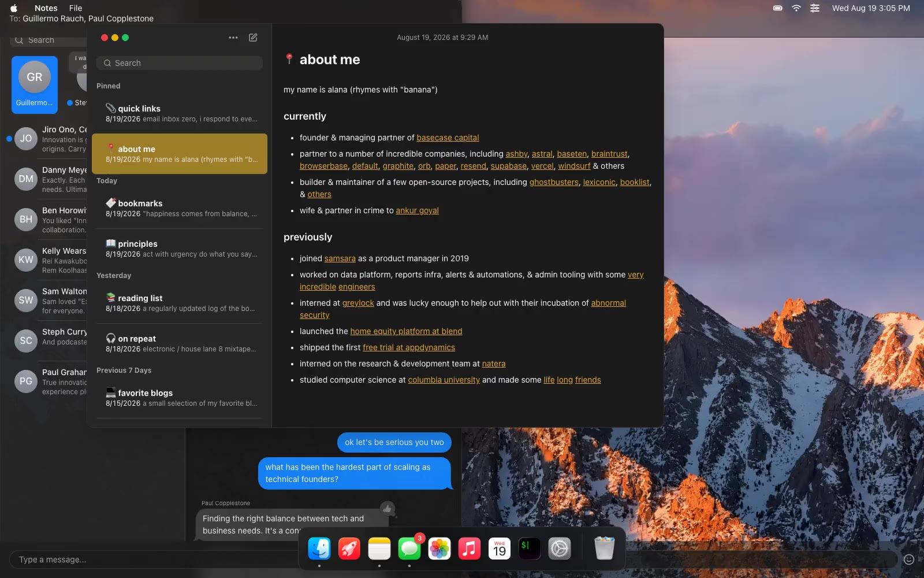Open the Apple menu

coord(14,8)
